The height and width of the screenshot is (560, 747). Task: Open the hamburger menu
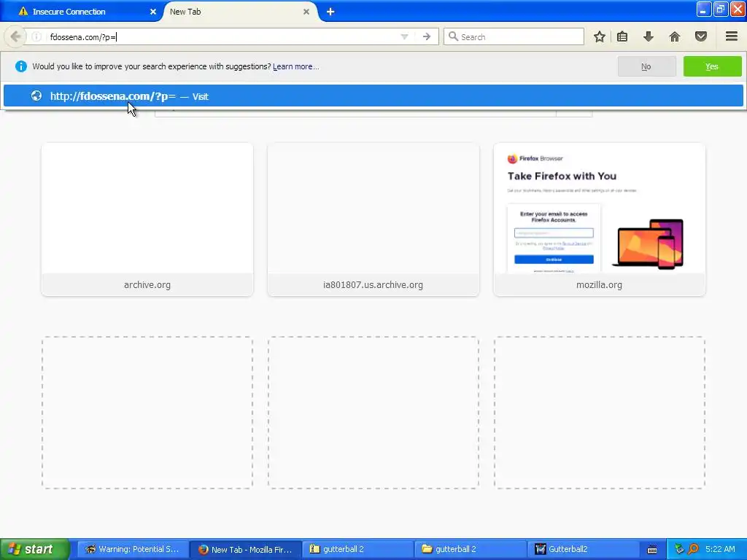pyautogui.click(x=732, y=36)
